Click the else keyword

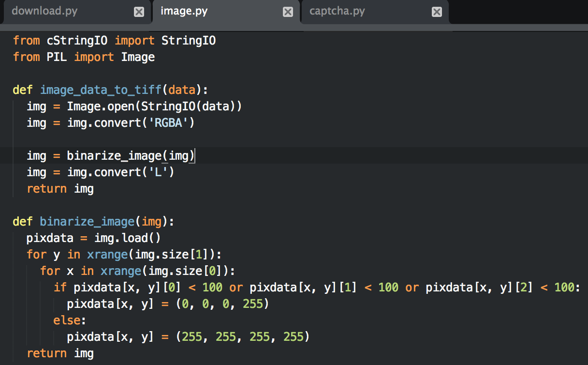66,320
